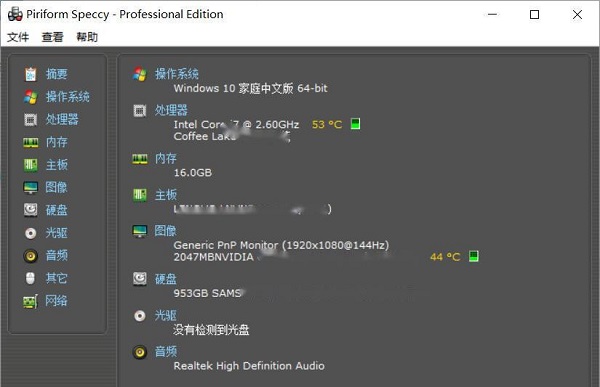Click the Coffee Lake processor line

pos(232,137)
